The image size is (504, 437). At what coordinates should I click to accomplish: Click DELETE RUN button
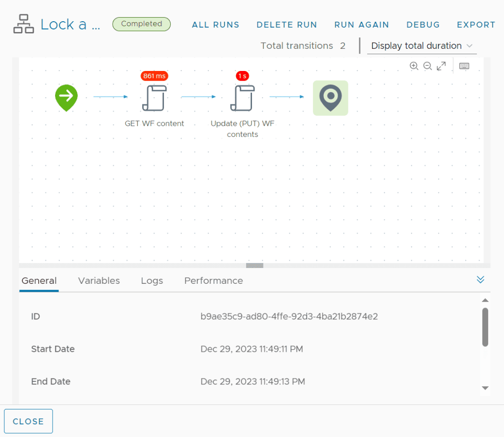[287, 25]
